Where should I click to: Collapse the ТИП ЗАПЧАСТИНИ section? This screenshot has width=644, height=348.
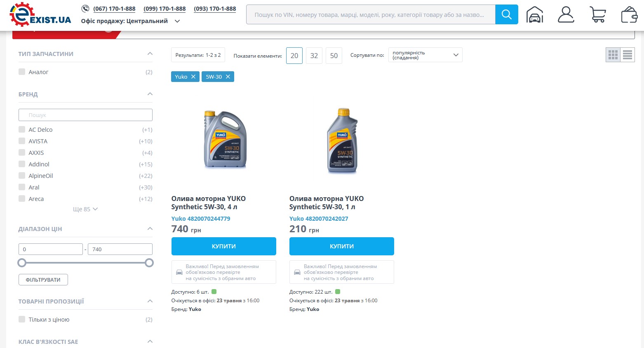tap(150, 54)
